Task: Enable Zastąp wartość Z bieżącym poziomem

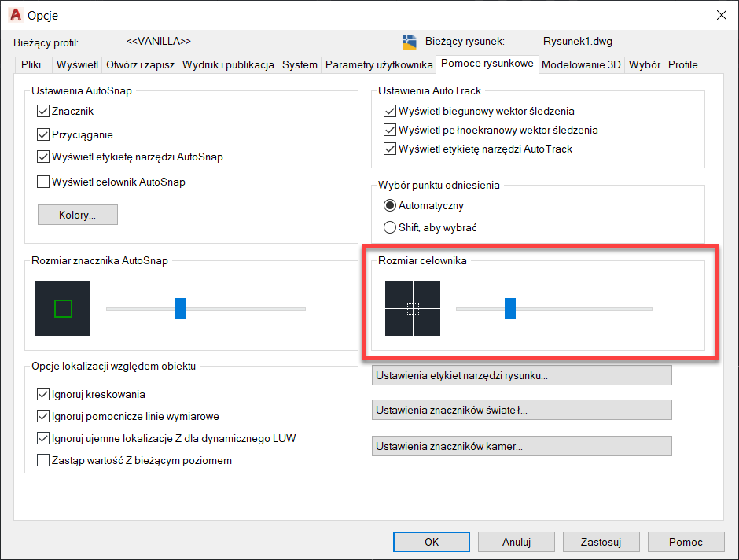Action: click(x=43, y=460)
